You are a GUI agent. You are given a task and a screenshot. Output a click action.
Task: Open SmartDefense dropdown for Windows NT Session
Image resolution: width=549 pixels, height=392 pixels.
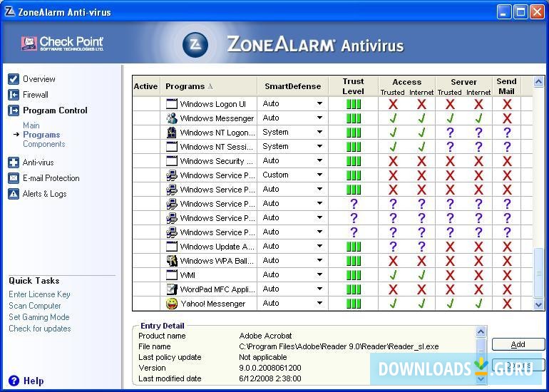point(319,146)
